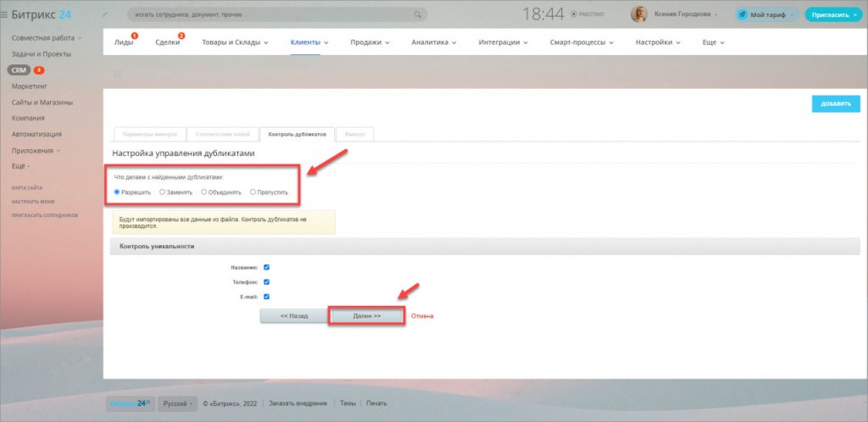The width and height of the screenshot is (868, 422).
Task: Select the Пропустить radio option
Action: pyautogui.click(x=253, y=192)
